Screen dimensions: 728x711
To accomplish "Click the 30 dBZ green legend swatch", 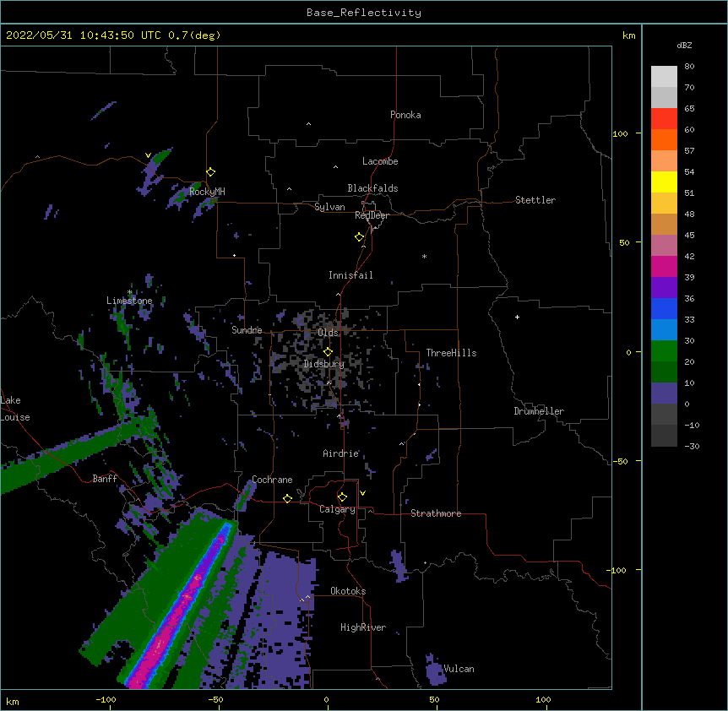I will pos(664,351).
